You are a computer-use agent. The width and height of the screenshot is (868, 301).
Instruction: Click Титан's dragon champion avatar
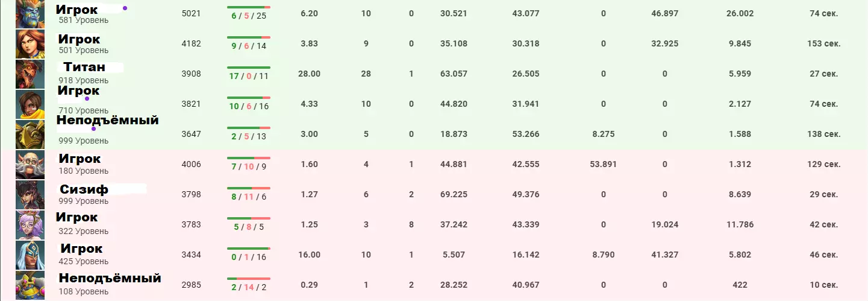click(x=30, y=74)
